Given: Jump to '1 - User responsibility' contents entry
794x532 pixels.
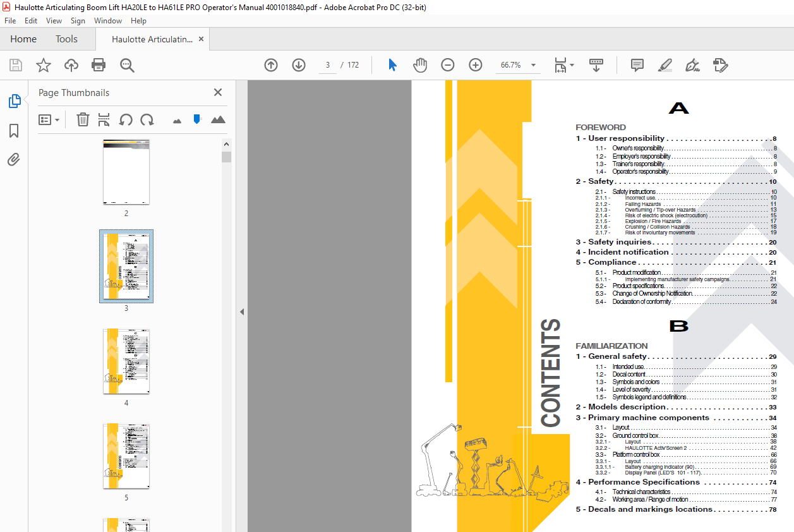Looking at the screenshot, I should pyautogui.click(x=676, y=138).
